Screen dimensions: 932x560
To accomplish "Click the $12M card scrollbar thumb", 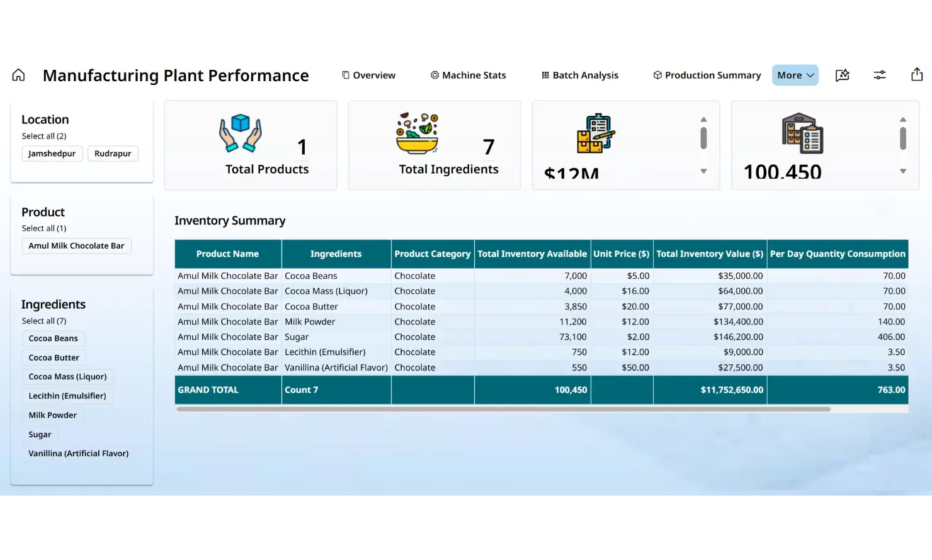I will 703,138.
